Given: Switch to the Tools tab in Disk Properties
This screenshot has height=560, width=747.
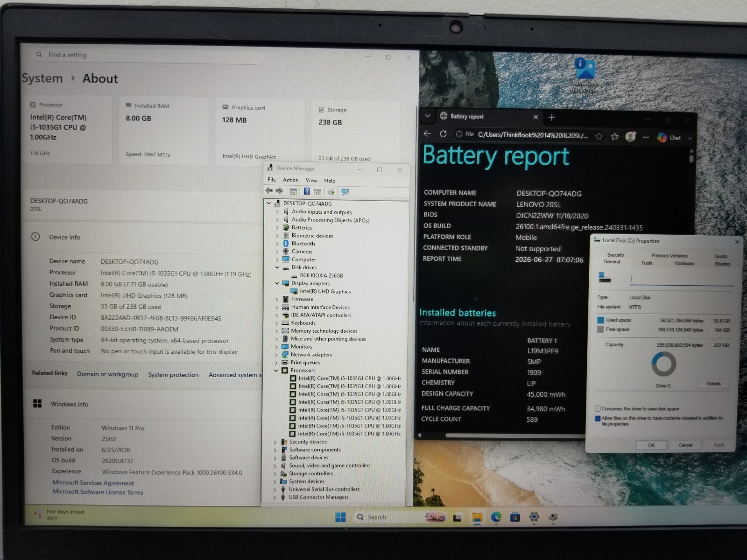Looking at the screenshot, I should click(x=647, y=263).
